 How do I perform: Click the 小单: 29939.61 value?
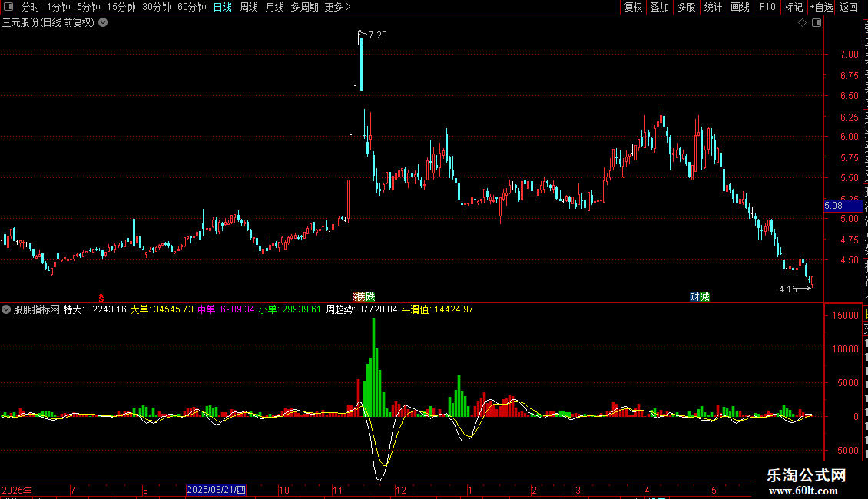290,309
